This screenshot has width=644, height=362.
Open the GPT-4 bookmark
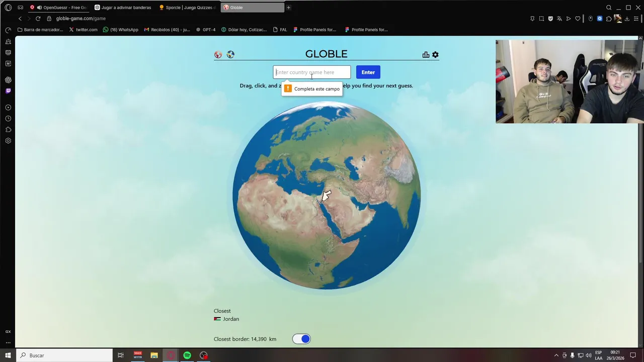point(205,30)
